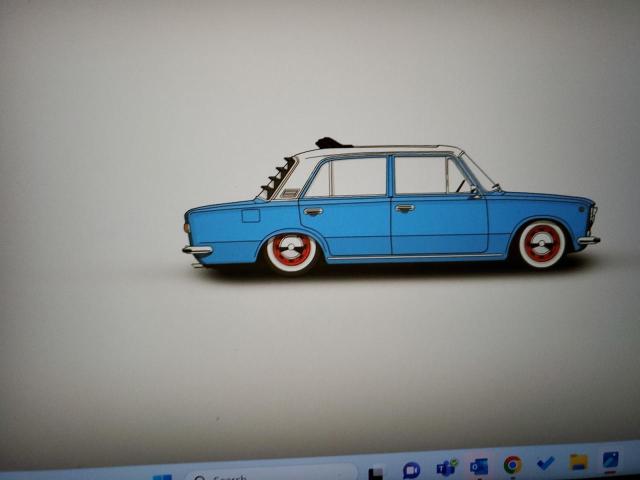
Task: Select the blue car illustration
Action: pos(391,207)
